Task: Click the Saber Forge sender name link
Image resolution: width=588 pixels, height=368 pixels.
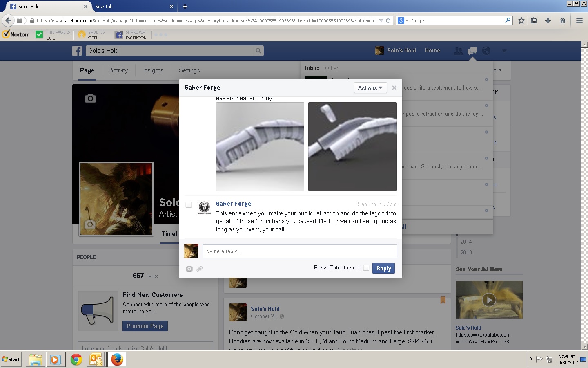Action: (x=234, y=204)
